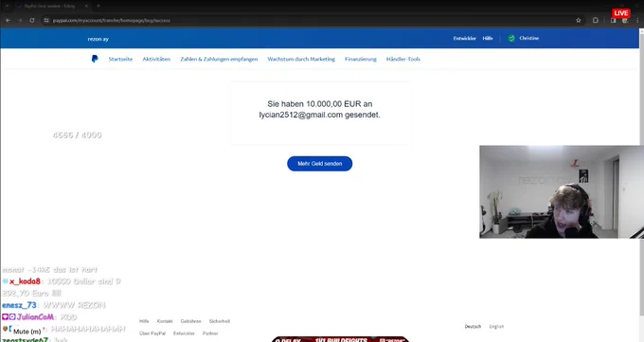The width and height of the screenshot is (644, 342).
Task: Click the Mehr Geld senden button
Action: pyautogui.click(x=319, y=164)
